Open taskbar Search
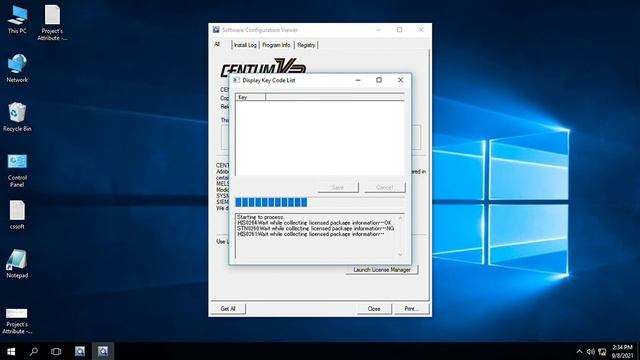Viewport: 640px width, 360px height. pos(34,351)
